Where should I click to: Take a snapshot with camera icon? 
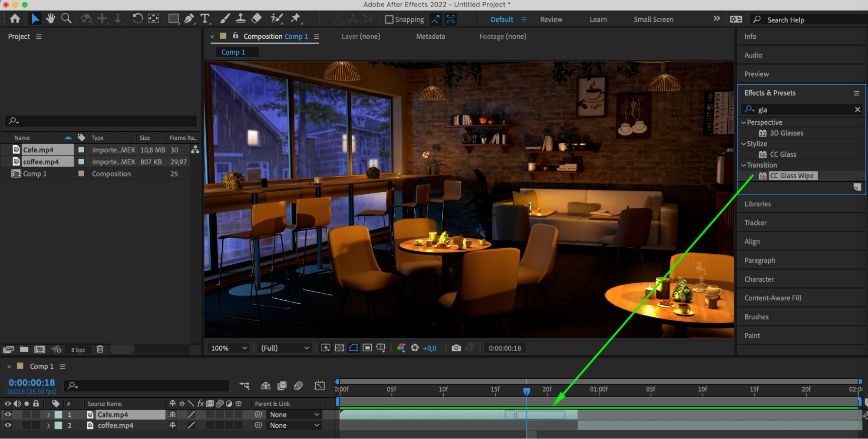click(x=456, y=348)
